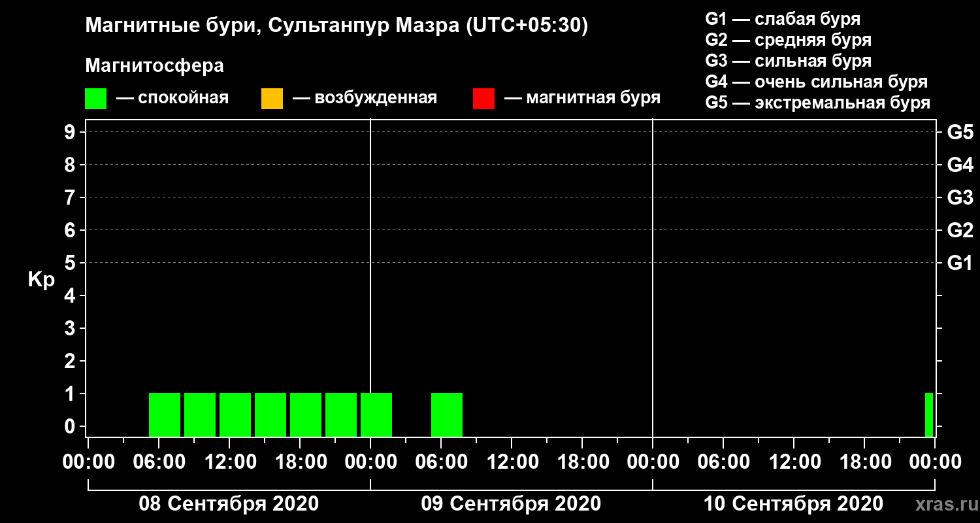Click 'G1 — слабая буря' legend line
The image size is (980, 523).
coord(783,18)
